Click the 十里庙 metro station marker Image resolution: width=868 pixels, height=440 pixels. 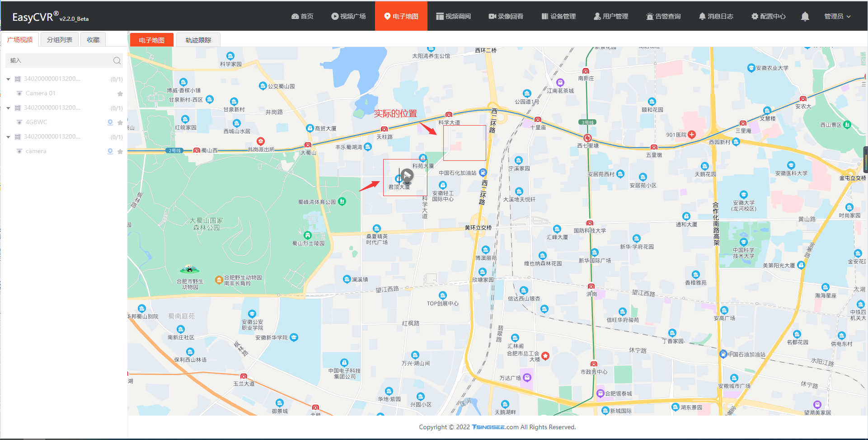538,120
